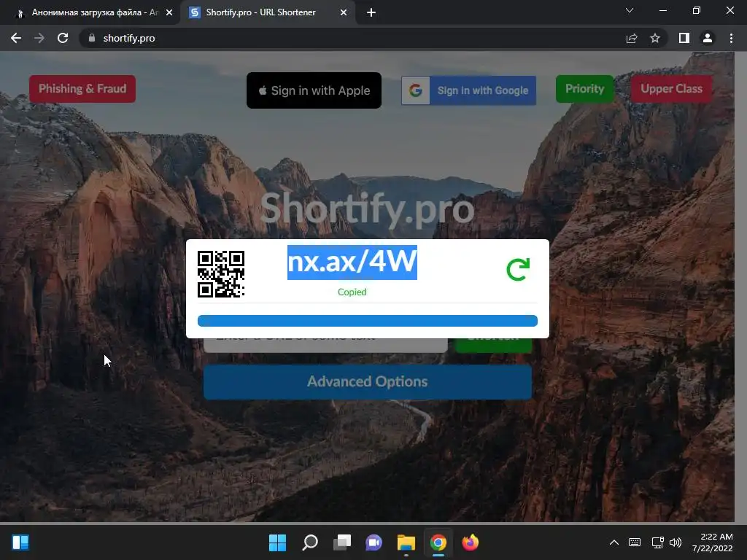Open the Widgets icon on taskbar

(x=20, y=542)
